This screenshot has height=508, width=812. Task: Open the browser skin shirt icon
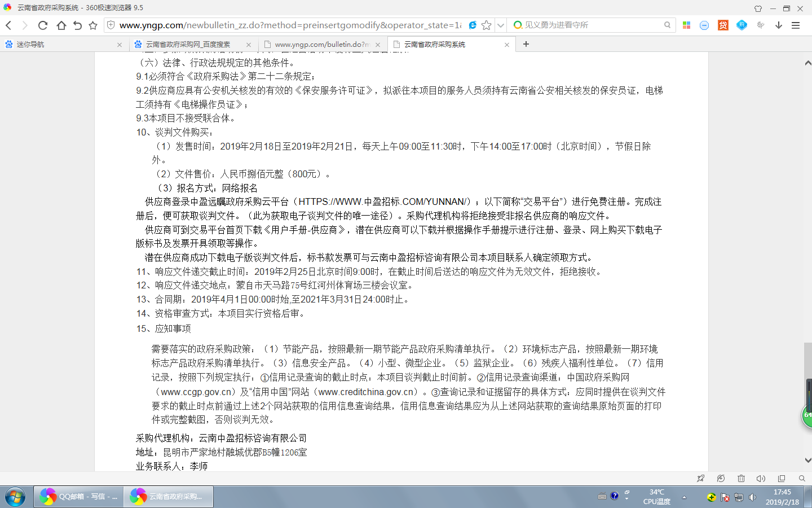pyautogui.click(x=758, y=8)
